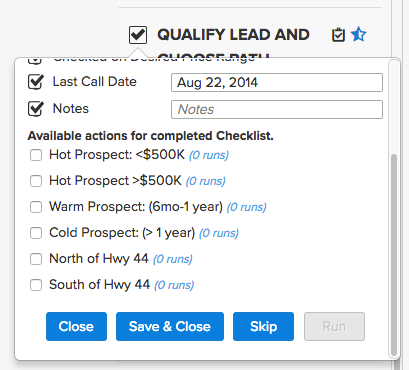This screenshot has height=370, width=409.
Task: Check Cold Prospect (> 1 year) option
Action: click(36, 233)
